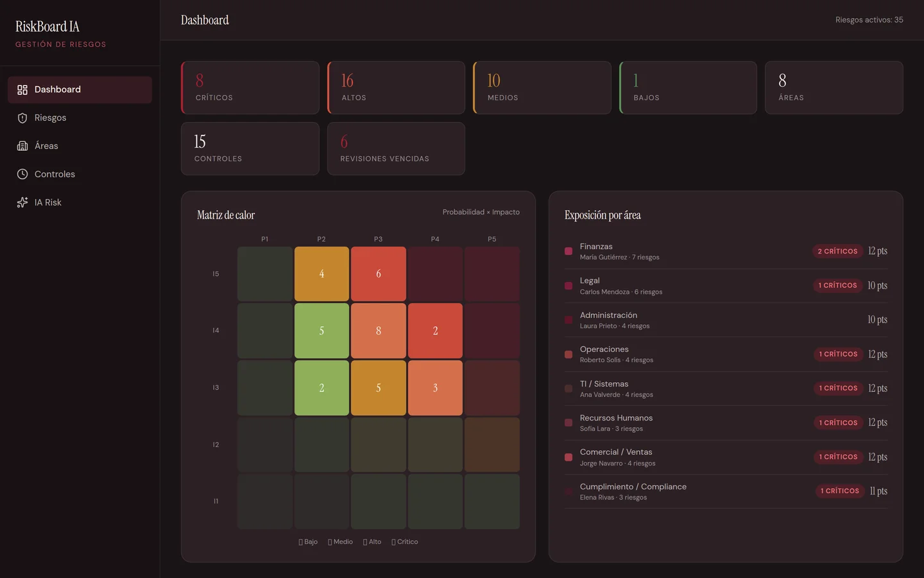The width and height of the screenshot is (924, 578).
Task: Select the 1 Bajos summary card
Action: point(688,88)
